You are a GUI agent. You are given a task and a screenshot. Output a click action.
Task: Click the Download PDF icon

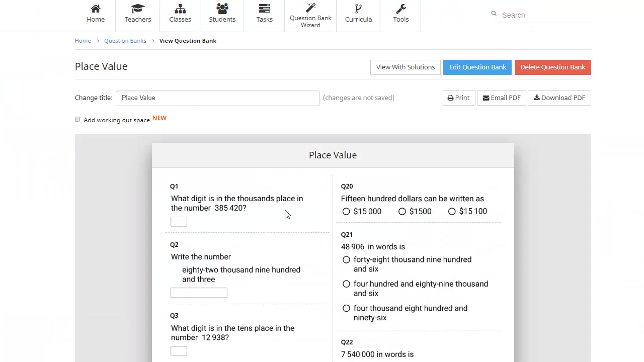(x=536, y=98)
